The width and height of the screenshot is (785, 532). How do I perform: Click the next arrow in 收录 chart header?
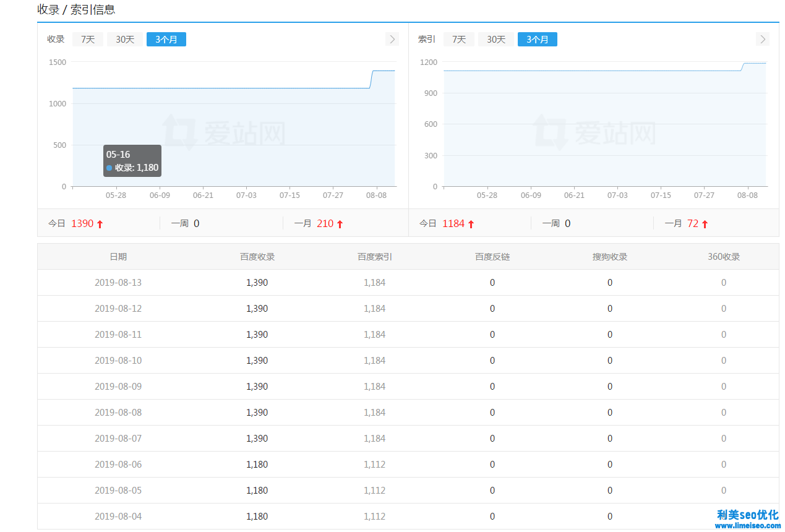tap(392, 39)
